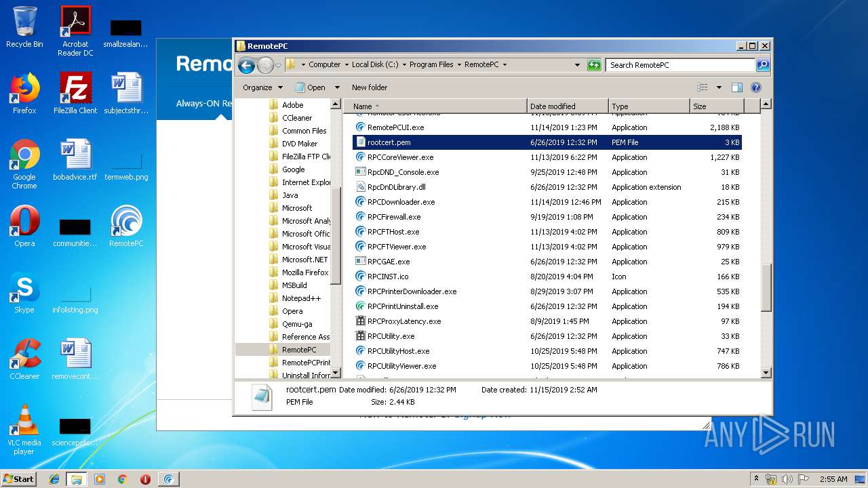This screenshot has height=488, width=868.
Task: Open the Opera desktop icon
Action: pos(24,226)
